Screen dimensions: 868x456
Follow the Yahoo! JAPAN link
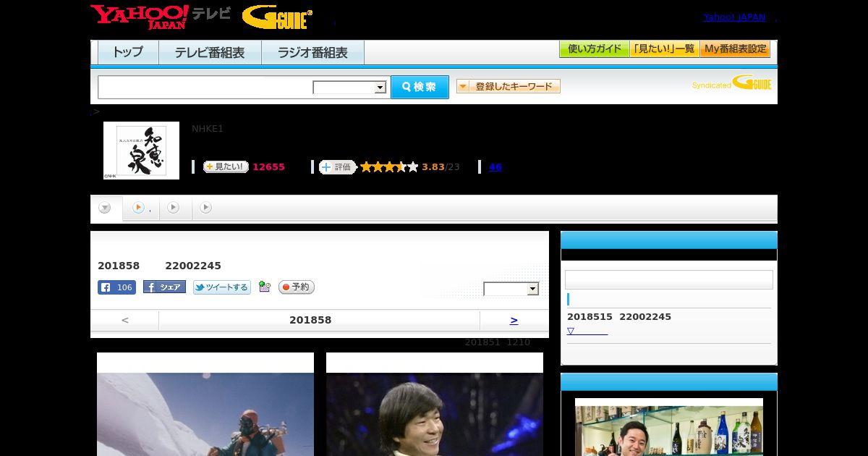pos(734,17)
